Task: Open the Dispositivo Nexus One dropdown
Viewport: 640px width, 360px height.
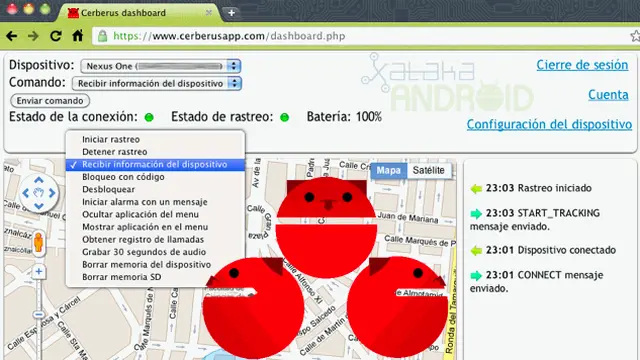Action: (161, 66)
